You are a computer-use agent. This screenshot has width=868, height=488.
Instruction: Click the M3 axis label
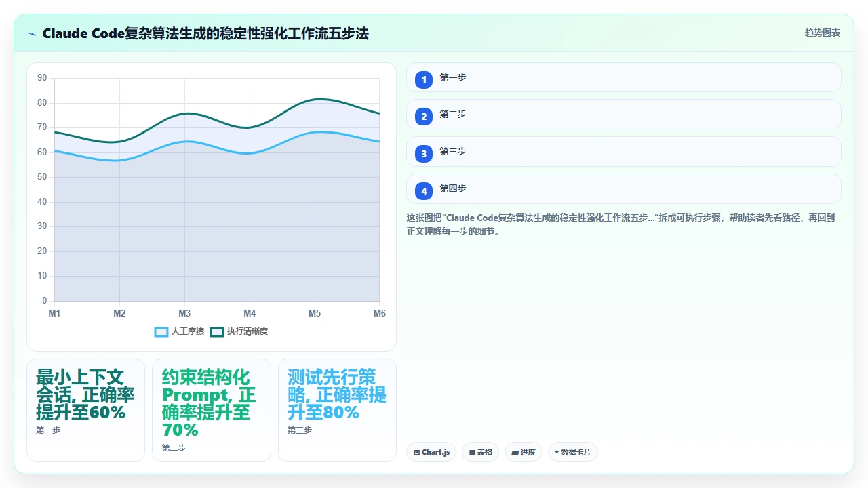(184, 313)
